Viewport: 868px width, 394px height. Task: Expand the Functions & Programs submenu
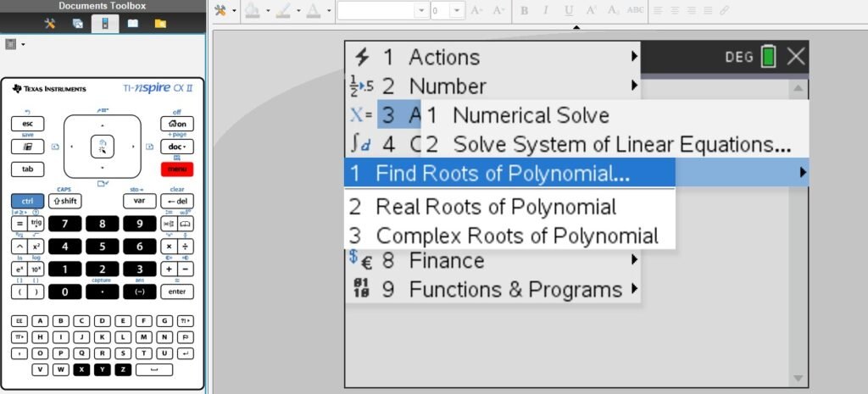coord(492,289)
